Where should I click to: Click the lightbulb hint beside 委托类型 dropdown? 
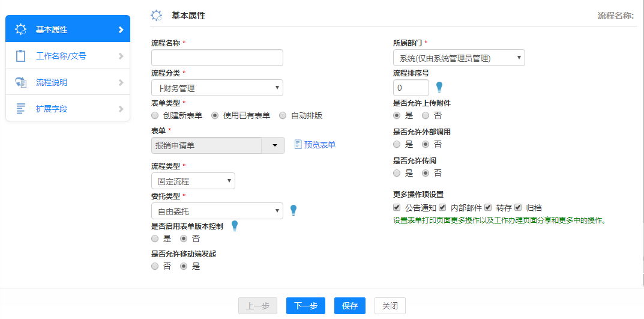click(x=293, y=210)
